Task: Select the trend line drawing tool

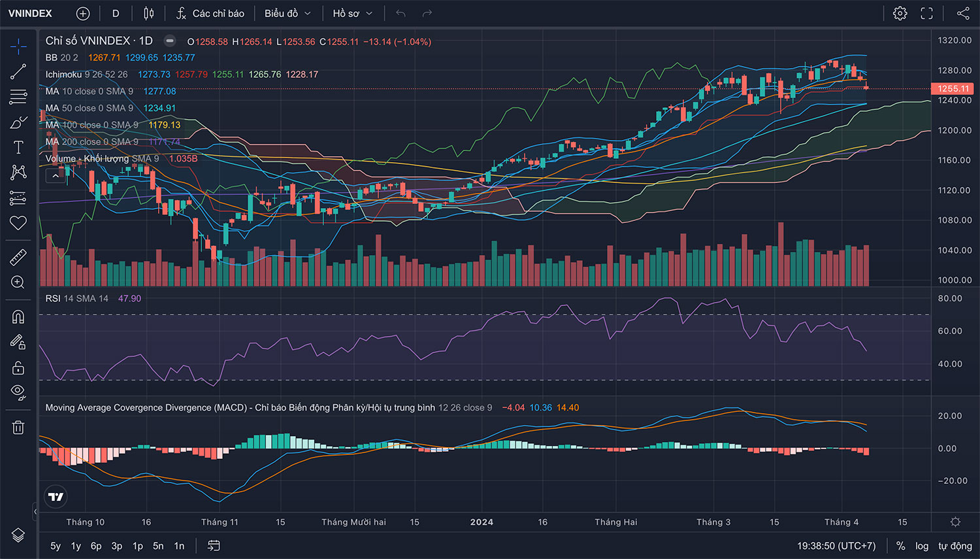Action: click(x=18, y=71)
